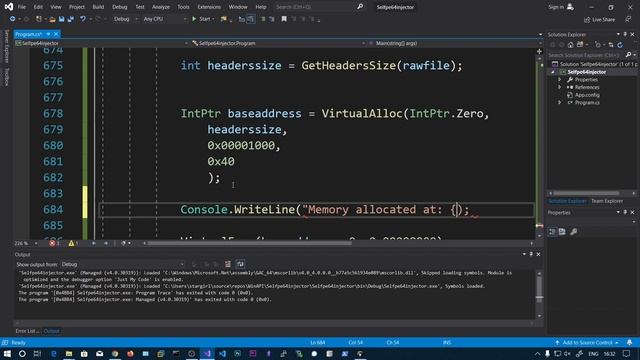640x360 pixels.
Task: Click the Windows Start button
Action: pyautogui.click(x=7, y=353)
